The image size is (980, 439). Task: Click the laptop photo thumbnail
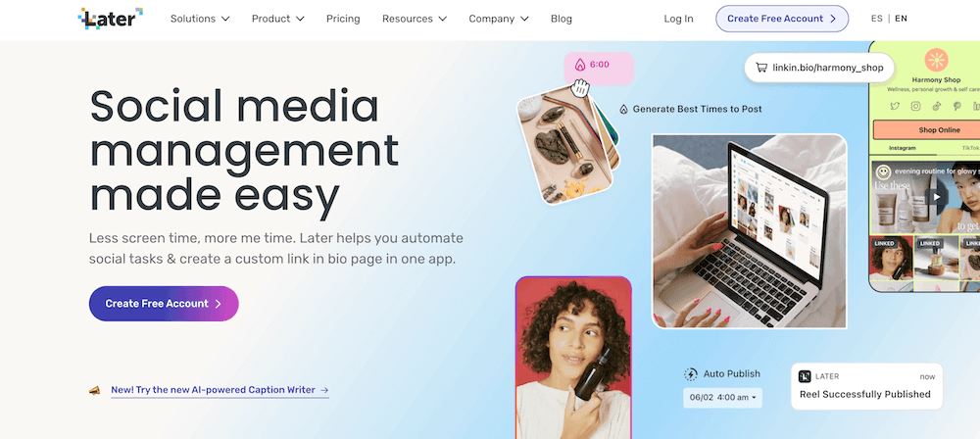pos(750,231)
